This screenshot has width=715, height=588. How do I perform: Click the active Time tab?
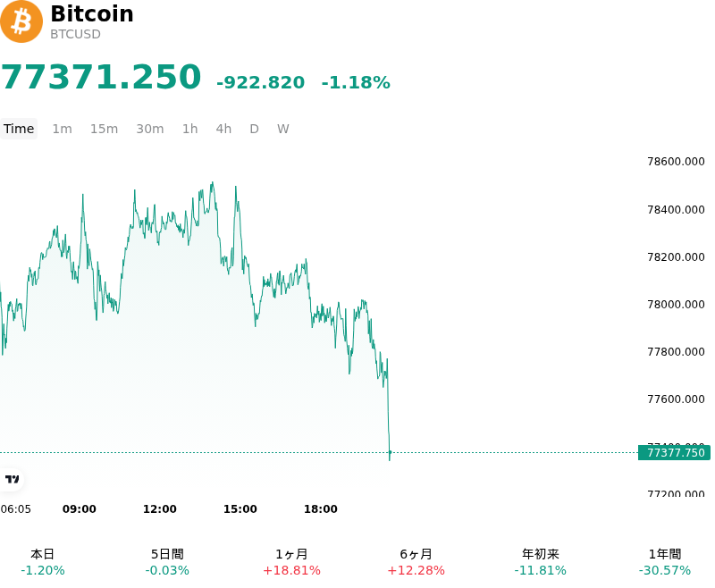point(19,129)
